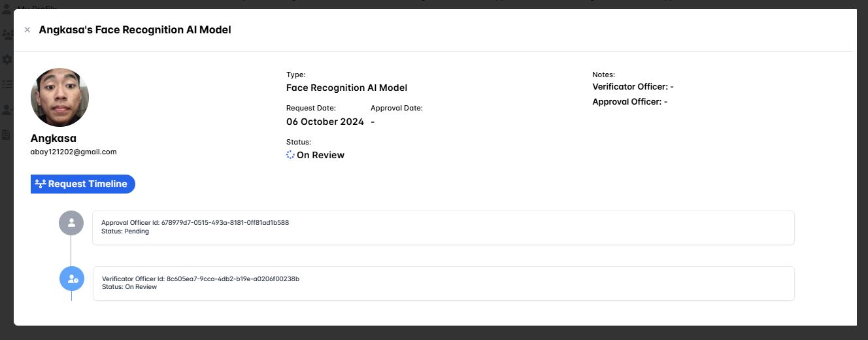Click the On Review spinner icon
The image size is (868, 340).
[x=290, y=155]
